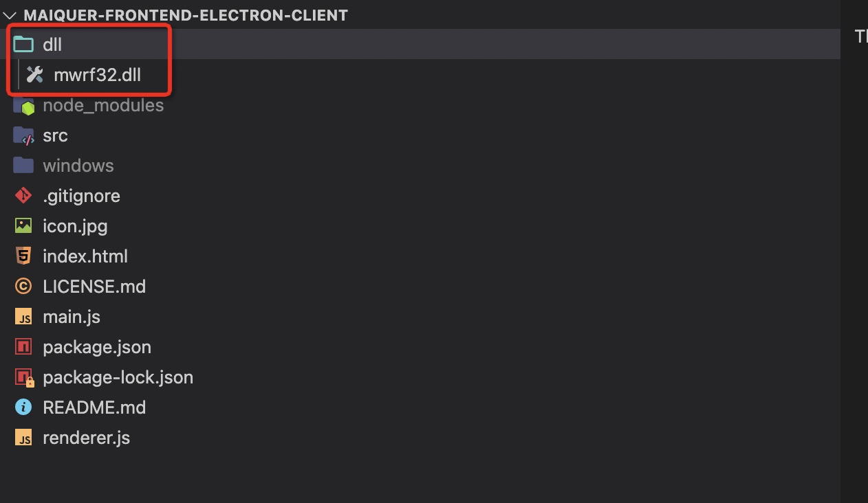Select the icon.jpg file

click(x=75, y=225)
